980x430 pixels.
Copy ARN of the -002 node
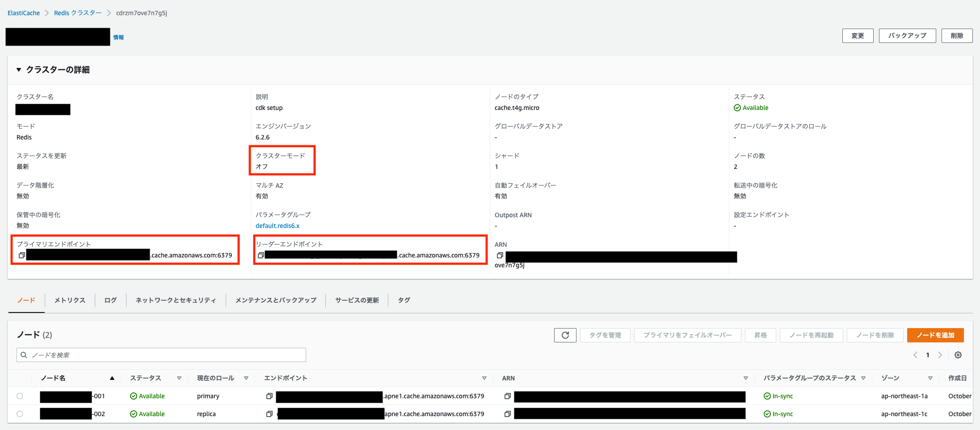508,414
